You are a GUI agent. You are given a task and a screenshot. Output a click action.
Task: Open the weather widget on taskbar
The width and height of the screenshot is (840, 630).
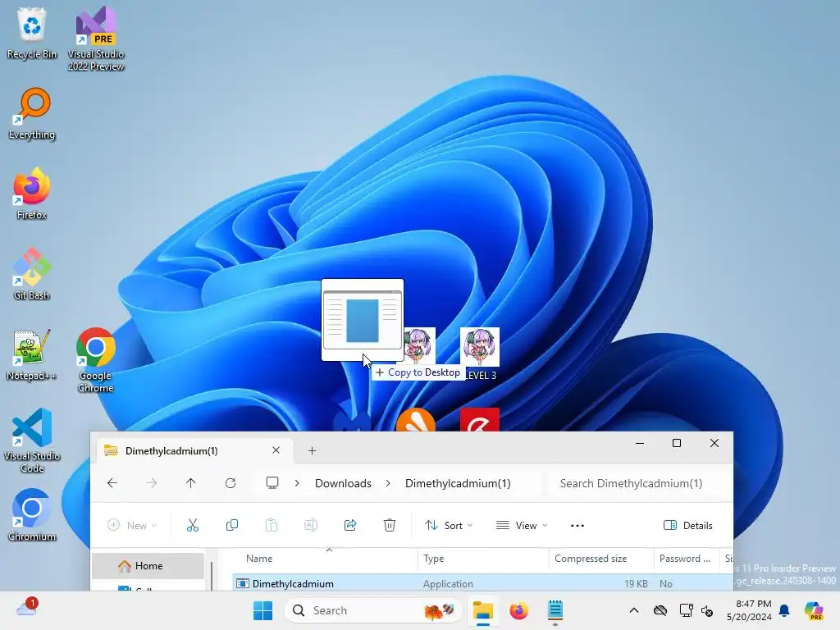tap(26, 609)
